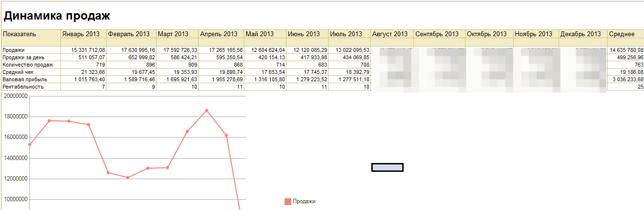Select sales count cell 683
The width and height of the screenshot is (644, 210).
point(307,65)
